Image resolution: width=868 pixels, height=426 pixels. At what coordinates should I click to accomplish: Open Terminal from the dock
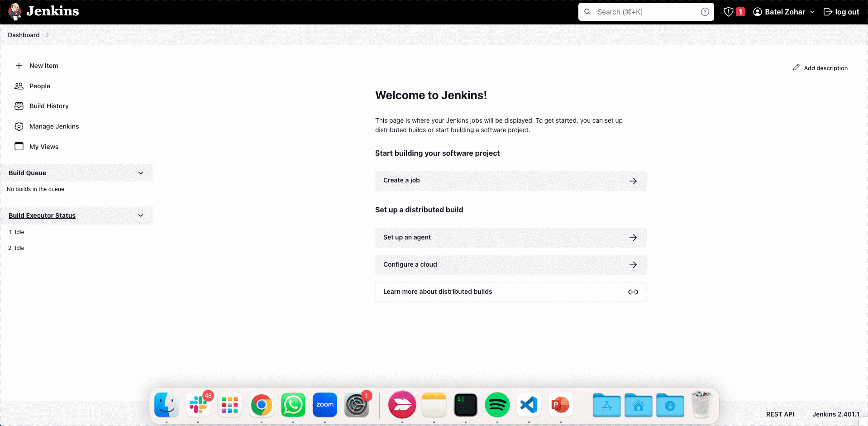coord(466,405)
